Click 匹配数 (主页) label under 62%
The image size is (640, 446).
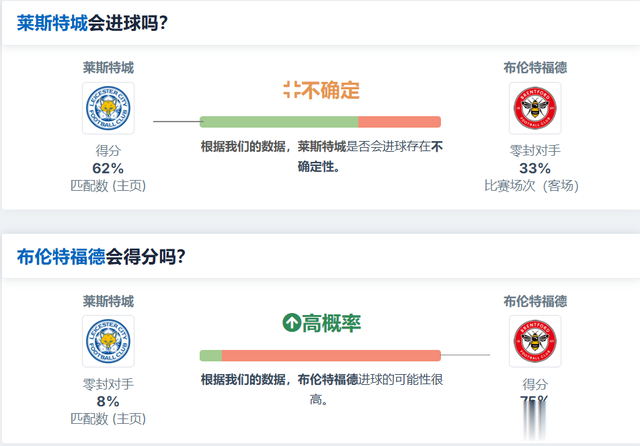pyautogui.click(x=108, y=186)
